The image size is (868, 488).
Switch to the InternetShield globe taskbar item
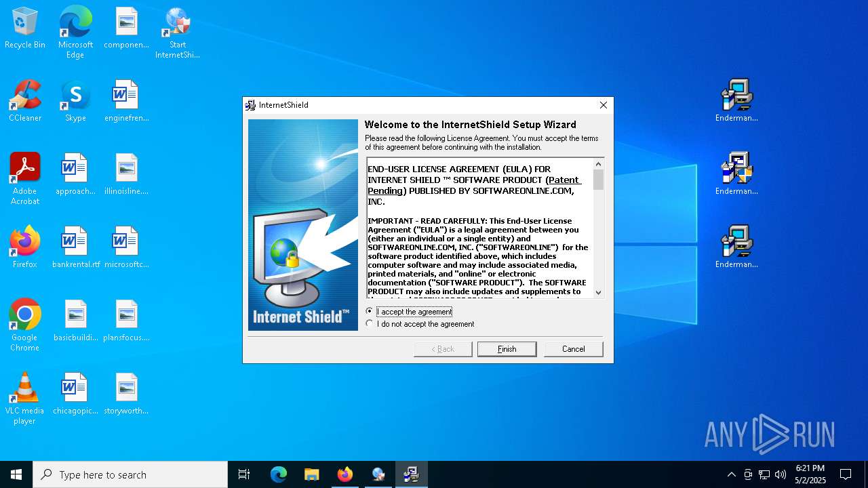pos(378,474)
